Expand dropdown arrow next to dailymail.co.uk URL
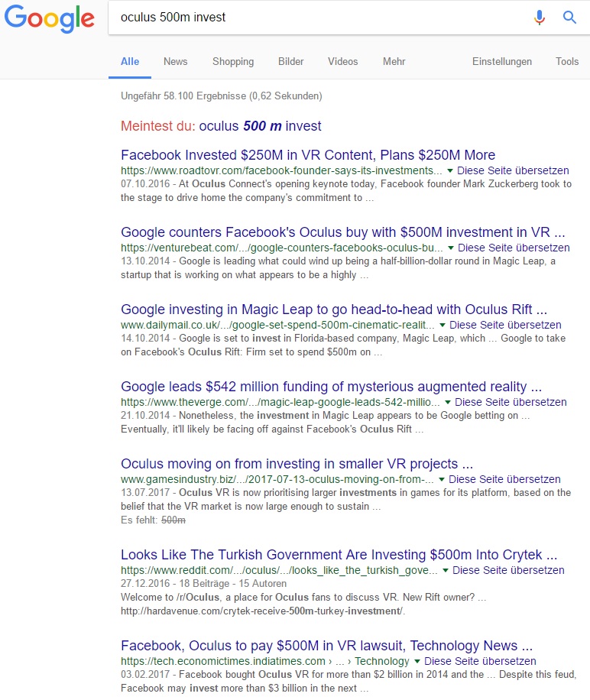590x700 pixels. coord(443,326)
